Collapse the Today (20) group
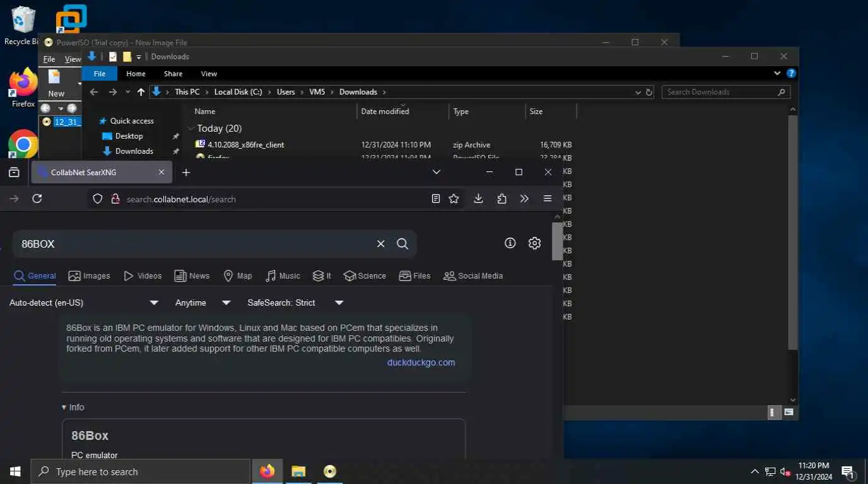Viewport: 868px width, 484px height. pos(191,129)
